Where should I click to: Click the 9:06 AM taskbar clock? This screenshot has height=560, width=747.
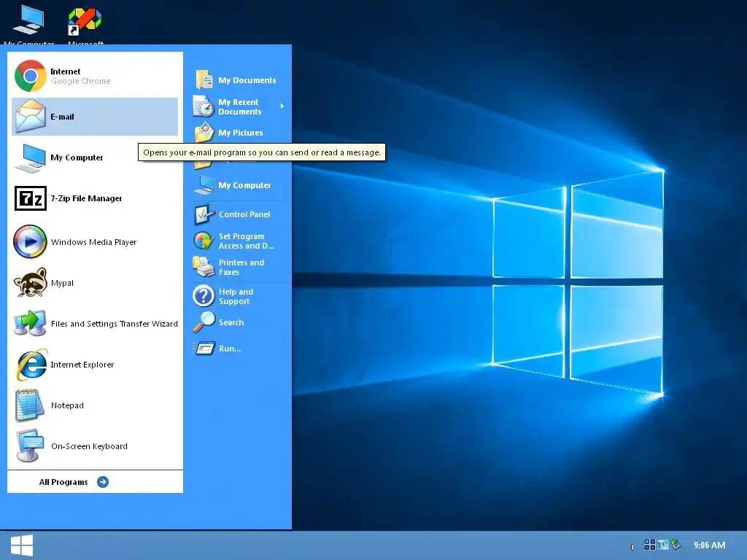709,545
